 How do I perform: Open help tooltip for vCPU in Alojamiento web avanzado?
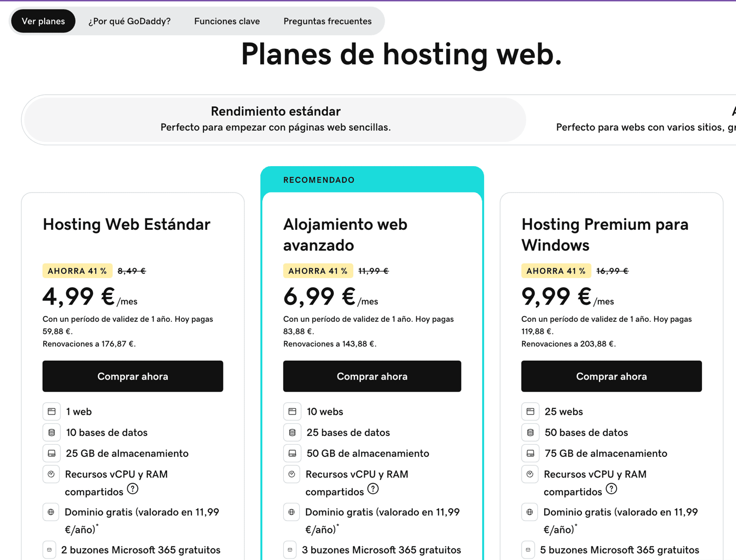point(373,489)
